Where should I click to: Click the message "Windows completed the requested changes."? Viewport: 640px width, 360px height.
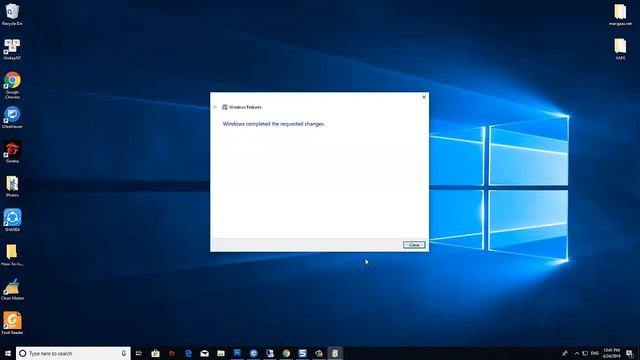pyautogui.click(x=273, y=124)
